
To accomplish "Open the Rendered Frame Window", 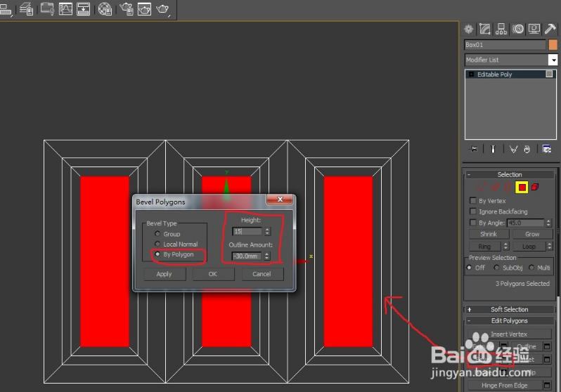I will point(144,8).
